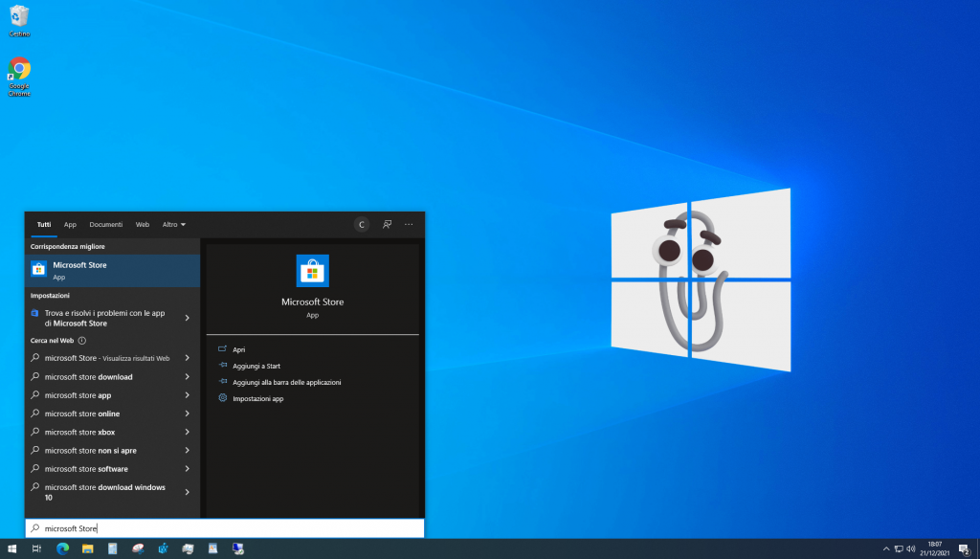Click the user account 'C' avatar
Image resolution: width=980 pixels, height=559 pixels.
click(361, 224)
